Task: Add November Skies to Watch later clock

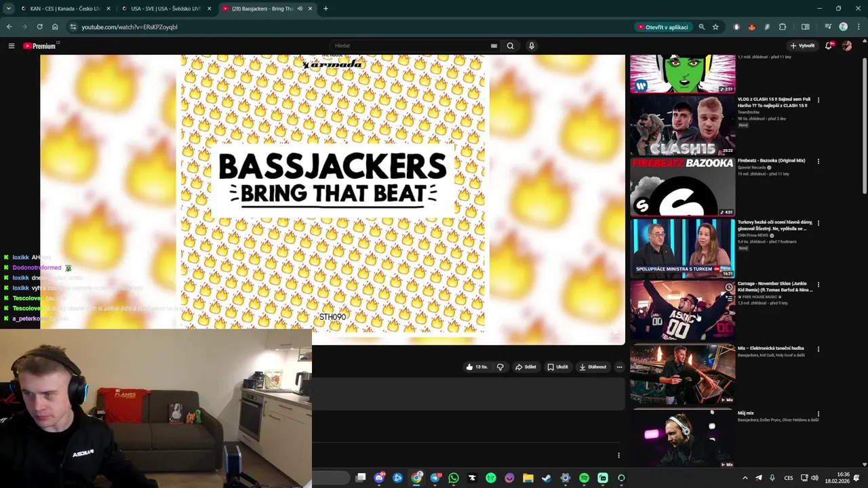Action: click(728, 287)
